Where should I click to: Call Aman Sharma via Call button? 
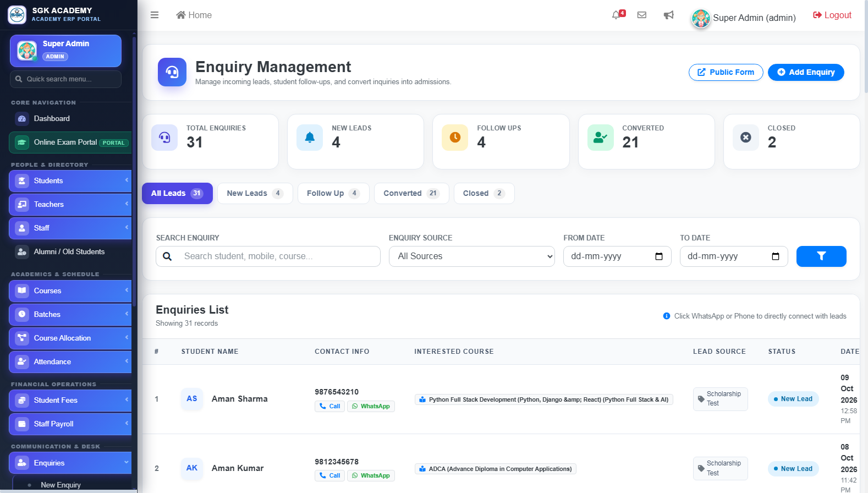(330, 406)
